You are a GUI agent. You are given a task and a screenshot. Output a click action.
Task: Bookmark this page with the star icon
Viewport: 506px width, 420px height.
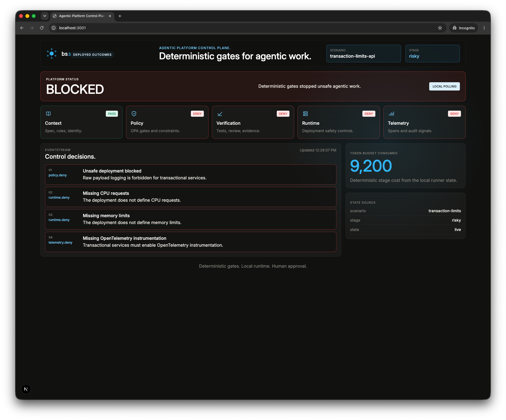(440, 28)
